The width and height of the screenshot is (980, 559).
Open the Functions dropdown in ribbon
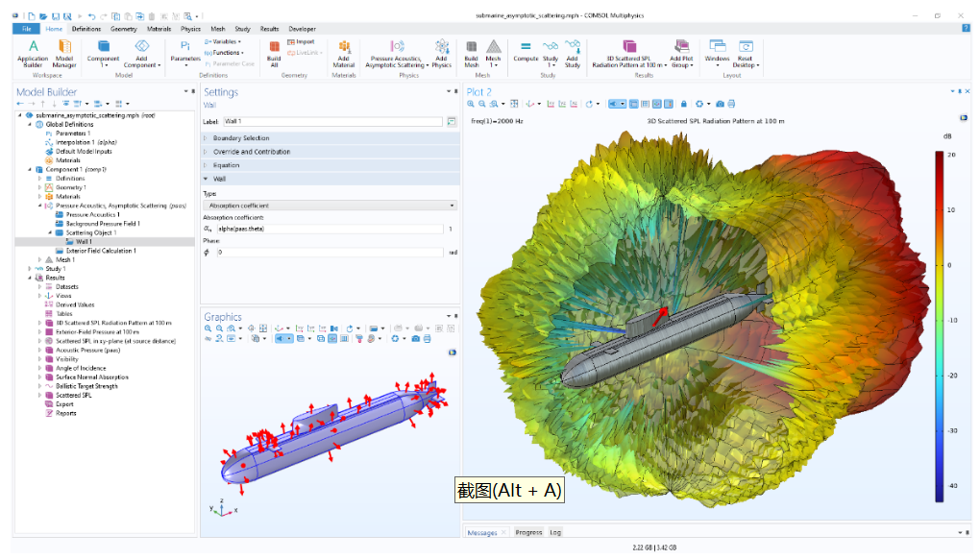(x=224, y=53)
